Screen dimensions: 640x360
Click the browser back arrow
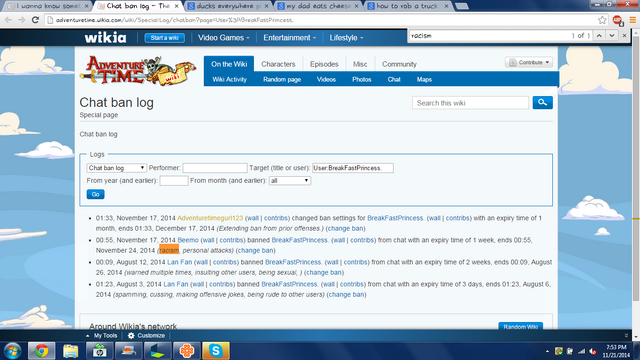click(8, 20)
